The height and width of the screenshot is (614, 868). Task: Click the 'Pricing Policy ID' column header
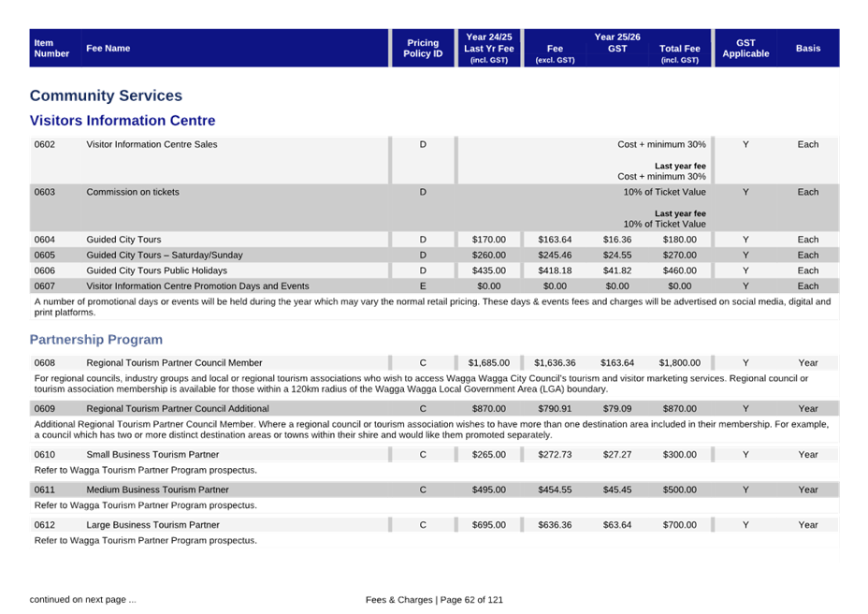pos(423,49)
